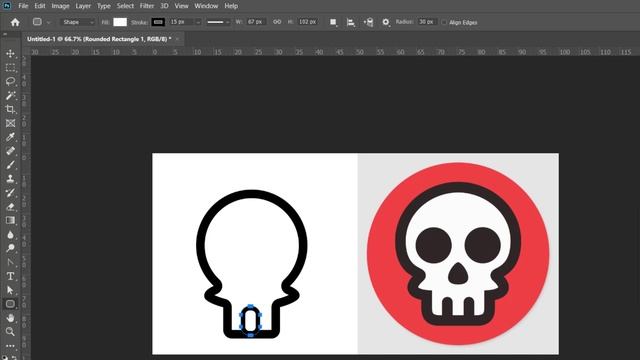The width and height of the screenshot is (640, 360).
Task: Open the Image menu
Action: click(60, 6)
